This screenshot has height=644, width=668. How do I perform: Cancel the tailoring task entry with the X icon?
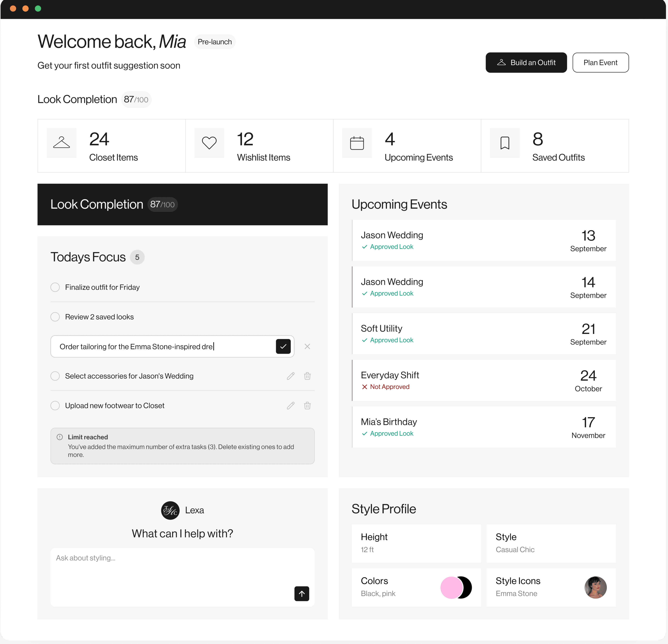pos(307,346)
